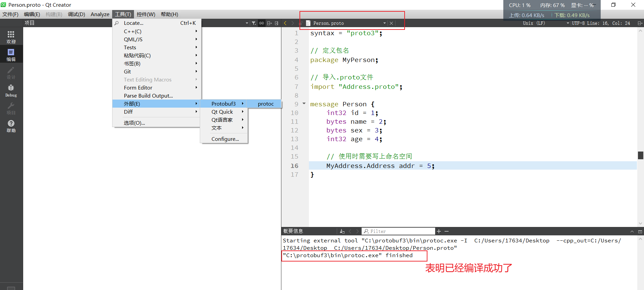Open the 帮助(H) menu

coord(170,14)
